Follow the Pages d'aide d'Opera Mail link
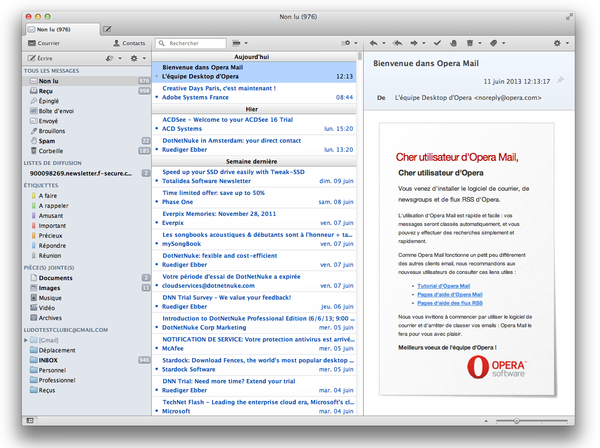600x448 pixels. pyautogui.click(x=450, y=295)
